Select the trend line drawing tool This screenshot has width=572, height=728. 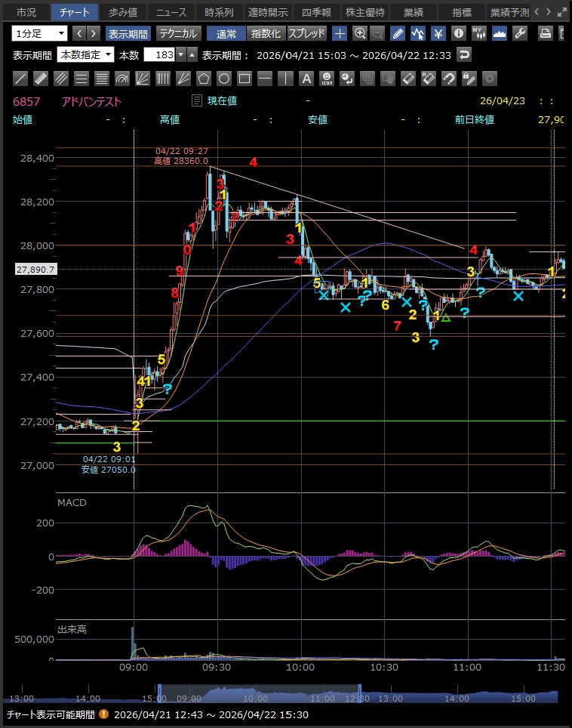click(x=21, y=79)
